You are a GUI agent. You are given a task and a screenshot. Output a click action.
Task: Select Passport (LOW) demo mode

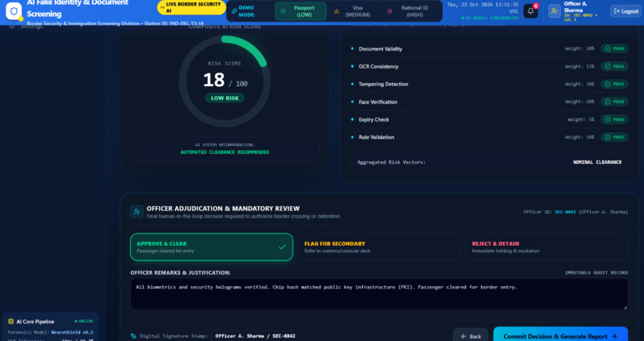[x=300, y=11]
